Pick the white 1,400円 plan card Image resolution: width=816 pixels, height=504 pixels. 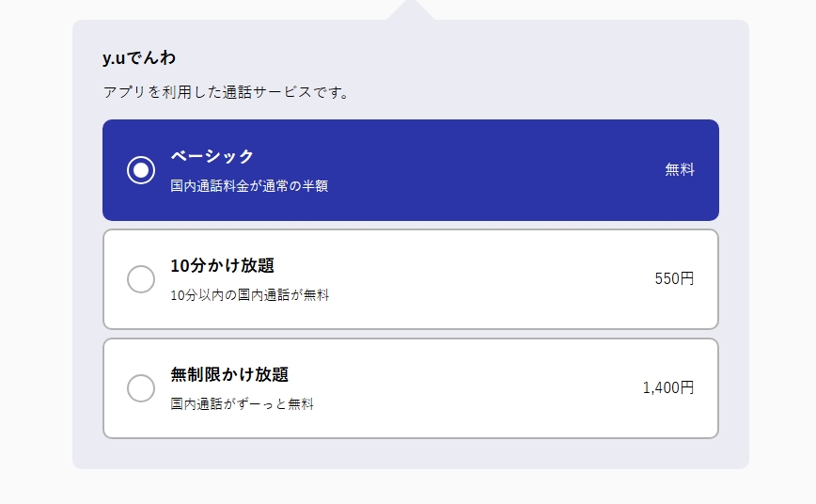coord(411,388)
